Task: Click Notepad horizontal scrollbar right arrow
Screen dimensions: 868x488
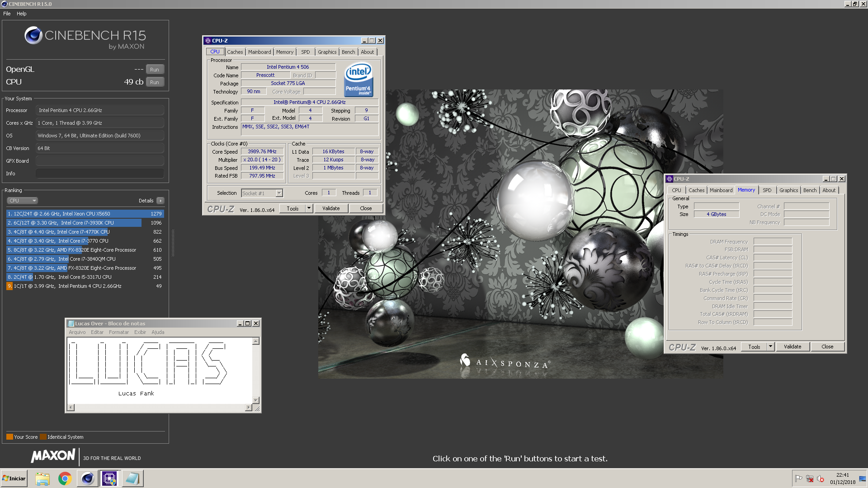Action: coord(248,408)
